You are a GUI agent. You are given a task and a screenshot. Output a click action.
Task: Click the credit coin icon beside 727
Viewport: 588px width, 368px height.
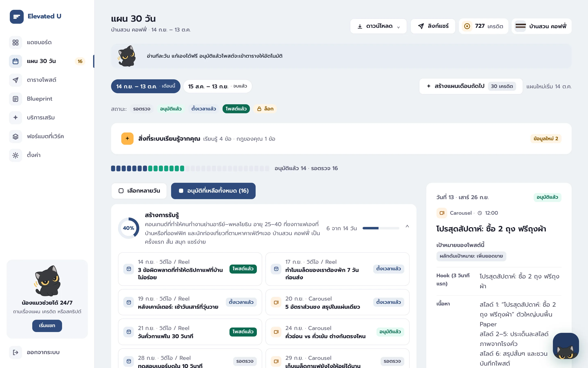467,26
